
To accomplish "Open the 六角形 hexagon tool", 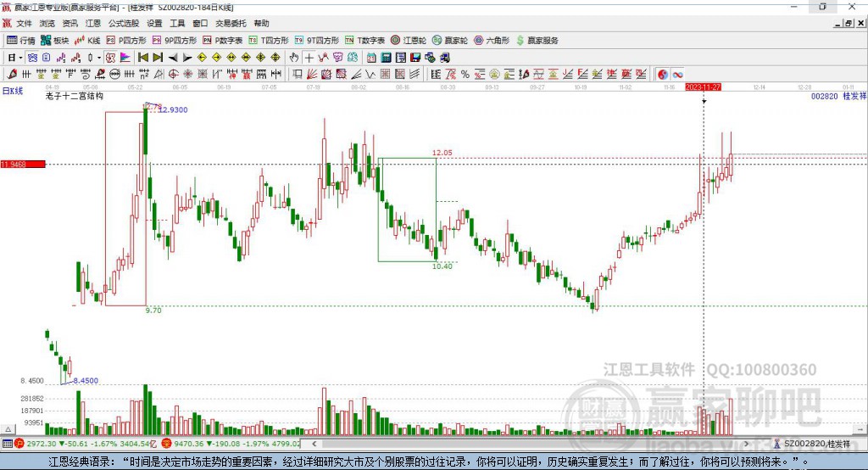I will tap(492, 41).
